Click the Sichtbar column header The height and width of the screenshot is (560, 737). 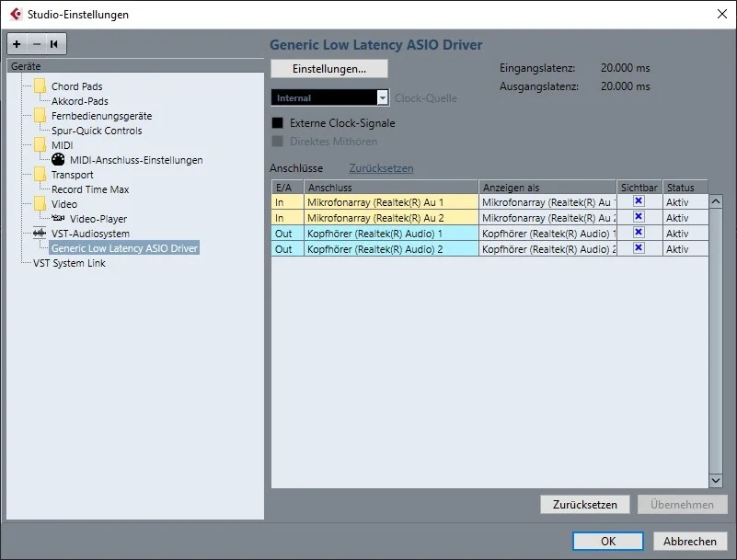pyautogui.click(x=639, y=187)
